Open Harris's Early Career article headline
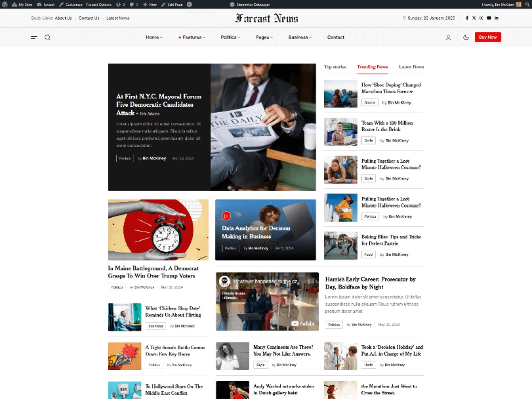Image resolution: width=532 pixels, height=399 pixels. point(371,283)
